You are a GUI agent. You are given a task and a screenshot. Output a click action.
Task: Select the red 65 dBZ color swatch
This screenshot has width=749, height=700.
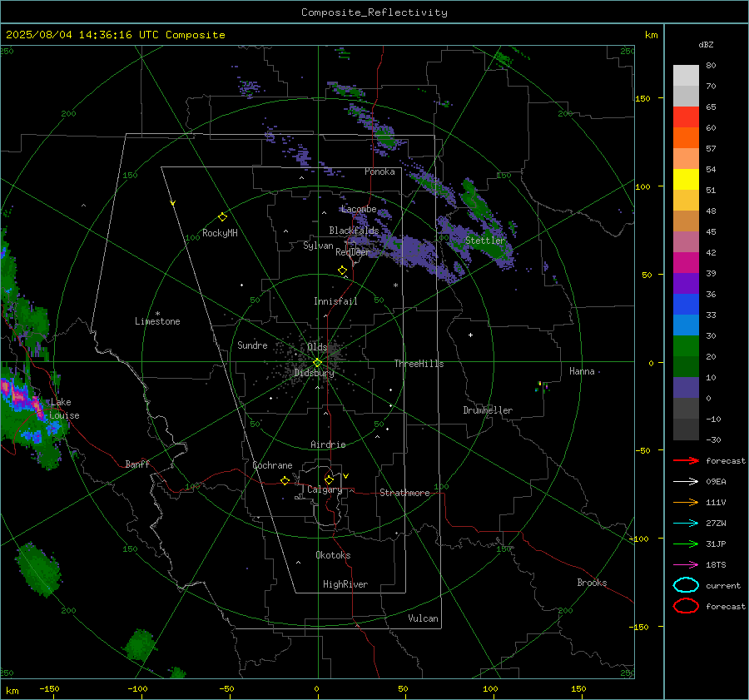tap(686, 117)
